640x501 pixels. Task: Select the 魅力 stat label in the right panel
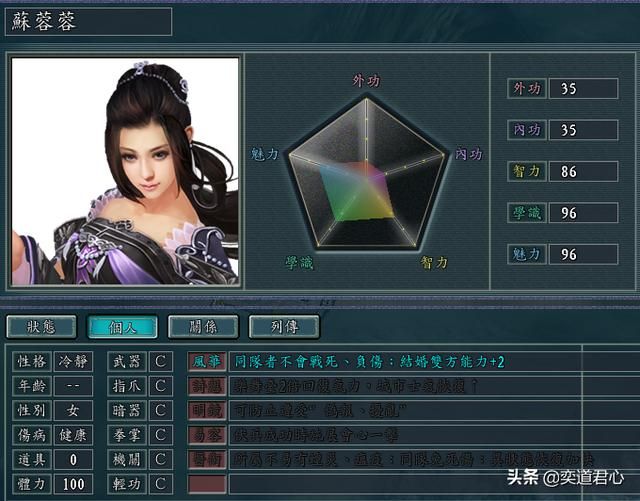coord(527,254)
